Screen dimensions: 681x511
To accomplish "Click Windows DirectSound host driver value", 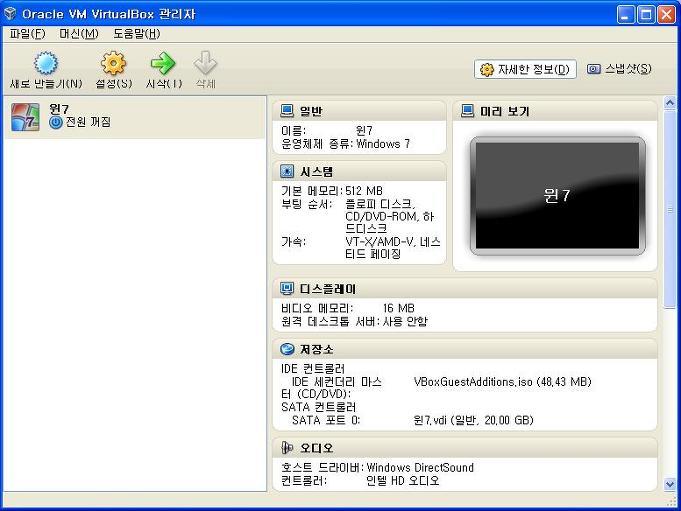I will pos(420,468).
